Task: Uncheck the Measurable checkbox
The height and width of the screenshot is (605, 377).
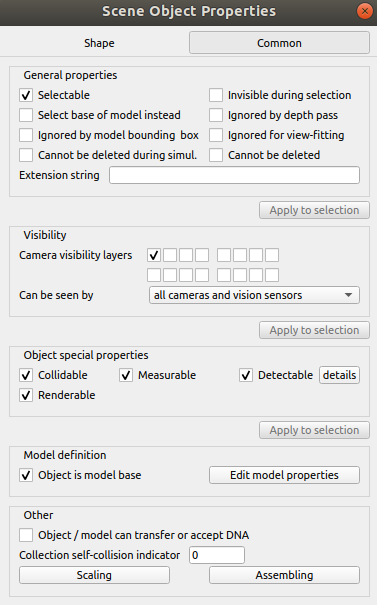Action: click(126, 375)
